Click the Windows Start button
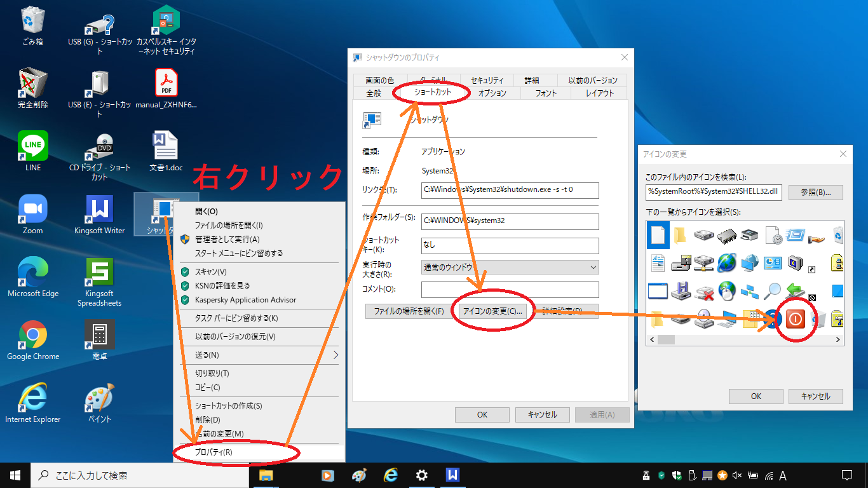 click(x=15, y=475)
